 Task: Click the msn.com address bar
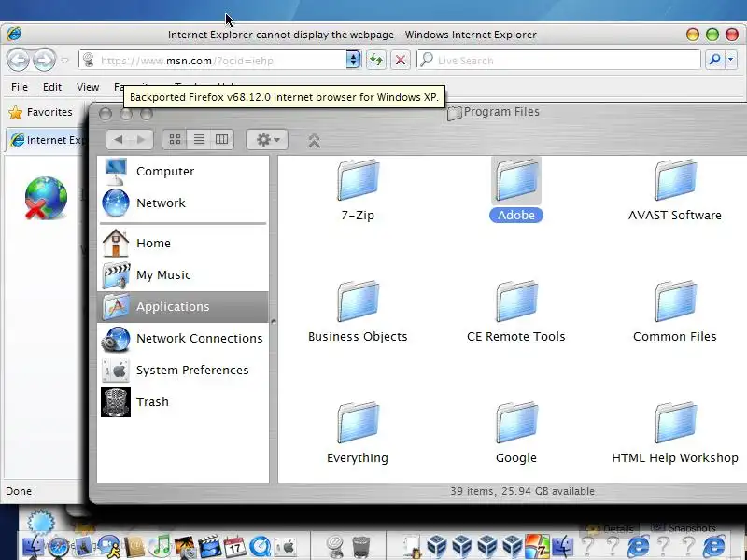click(x=214, y=61)
